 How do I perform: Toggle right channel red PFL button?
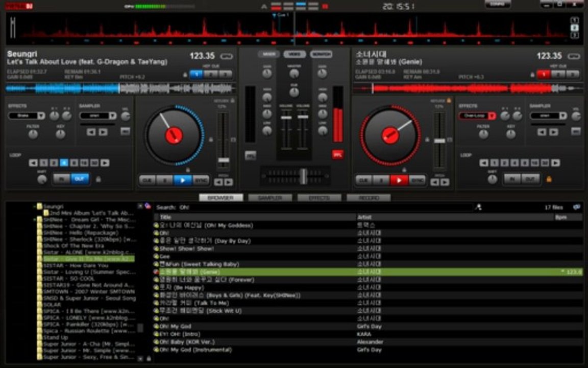[x=337, y=154]
